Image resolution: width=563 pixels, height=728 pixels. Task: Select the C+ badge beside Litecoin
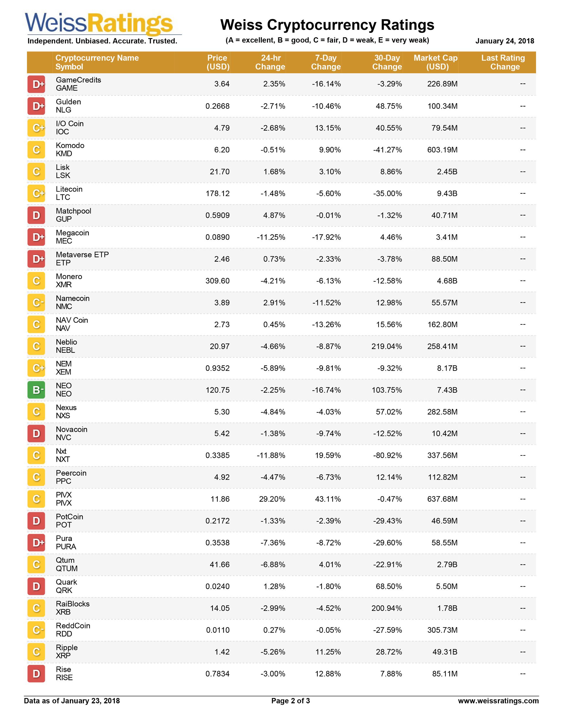pos(36,193)
